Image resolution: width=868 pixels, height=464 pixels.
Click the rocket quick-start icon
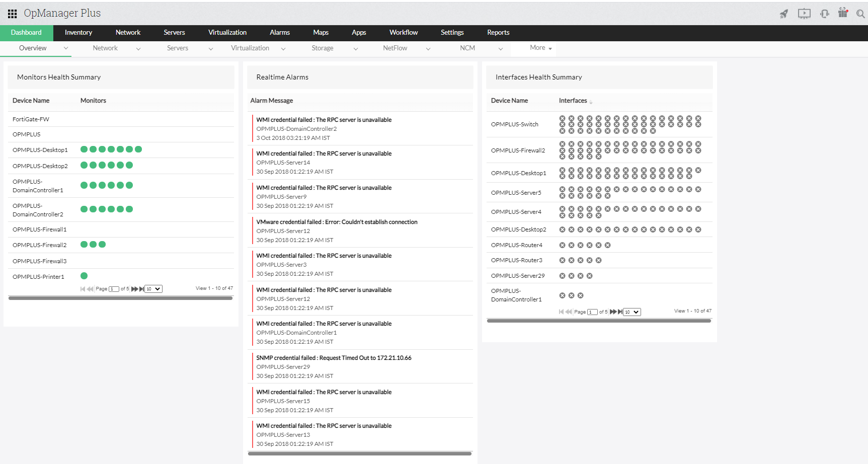(x=784, y=14)
